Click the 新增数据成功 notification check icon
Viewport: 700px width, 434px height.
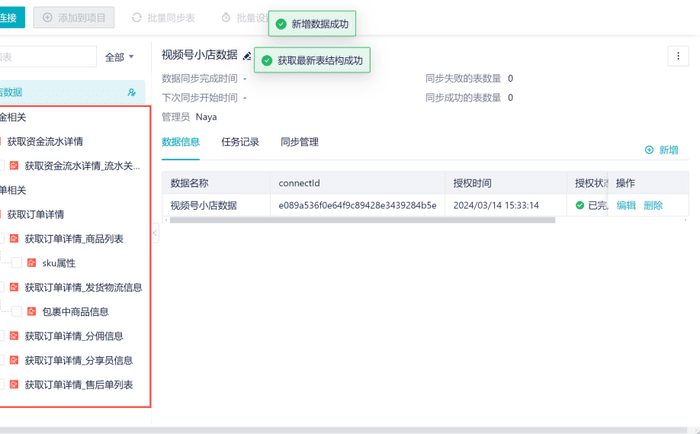pos(281,24)
